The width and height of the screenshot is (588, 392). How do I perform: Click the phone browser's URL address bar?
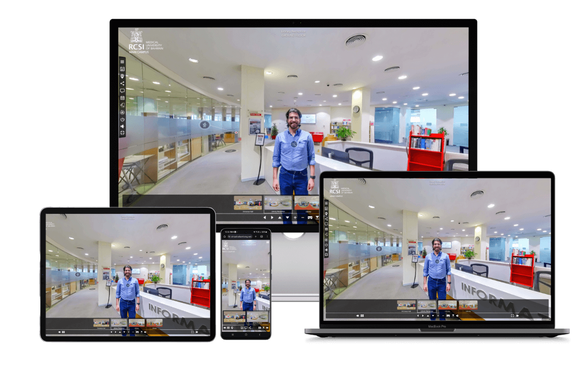click(x=240, y=236)
